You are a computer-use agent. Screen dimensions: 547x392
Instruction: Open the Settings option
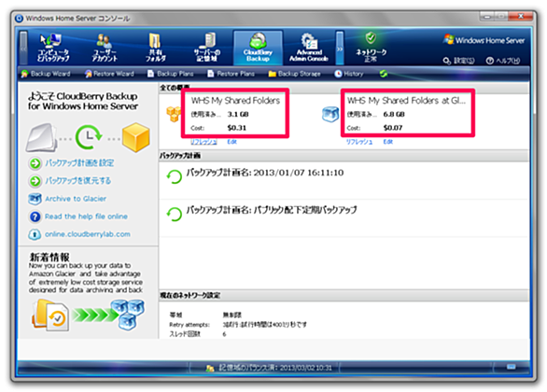458,61
